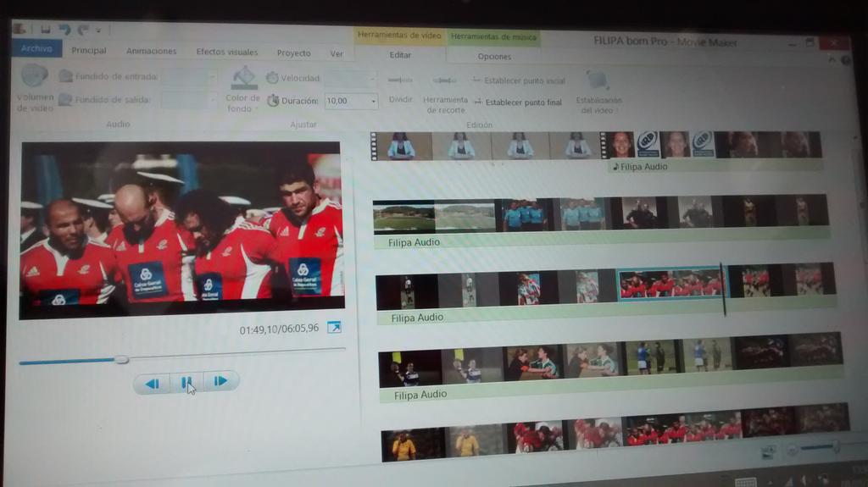
Task: Click Establecer punto inicial
Action: [x=518, y=80]
